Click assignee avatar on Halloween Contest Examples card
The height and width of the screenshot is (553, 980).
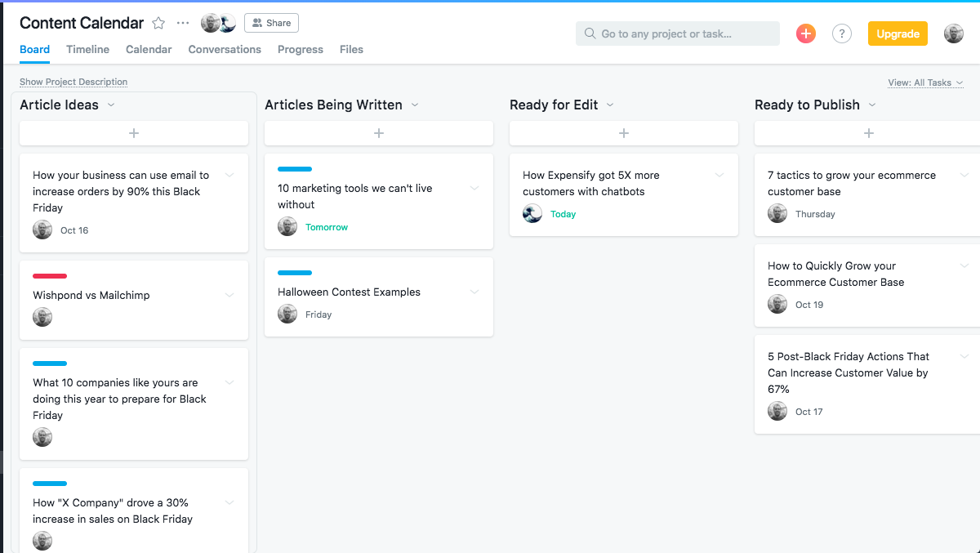tap(287, 314)
